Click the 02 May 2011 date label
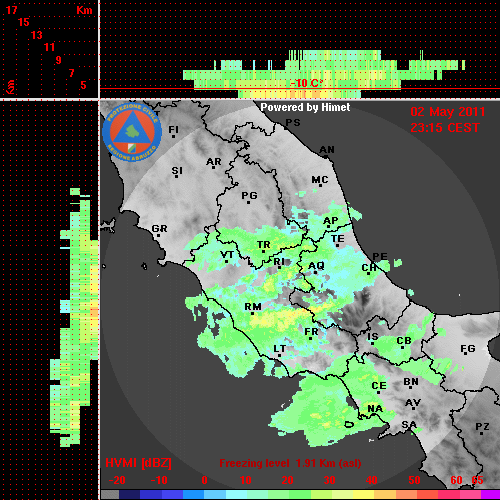Image resolution: width=500 pixels, height=500 pixels. (447, 112)
